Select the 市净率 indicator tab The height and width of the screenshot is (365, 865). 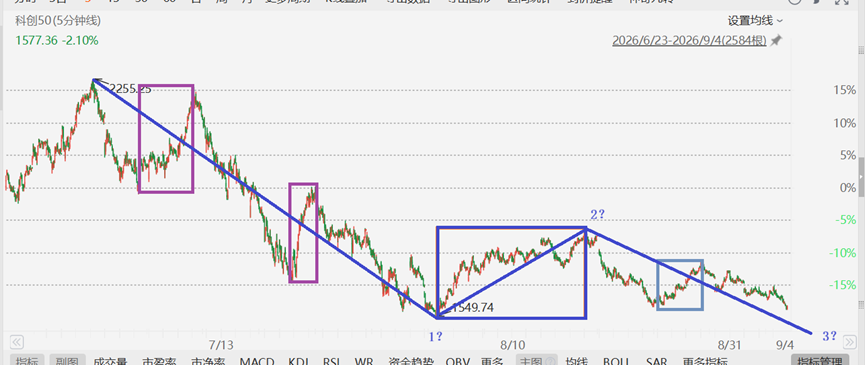tap(208, 361)
